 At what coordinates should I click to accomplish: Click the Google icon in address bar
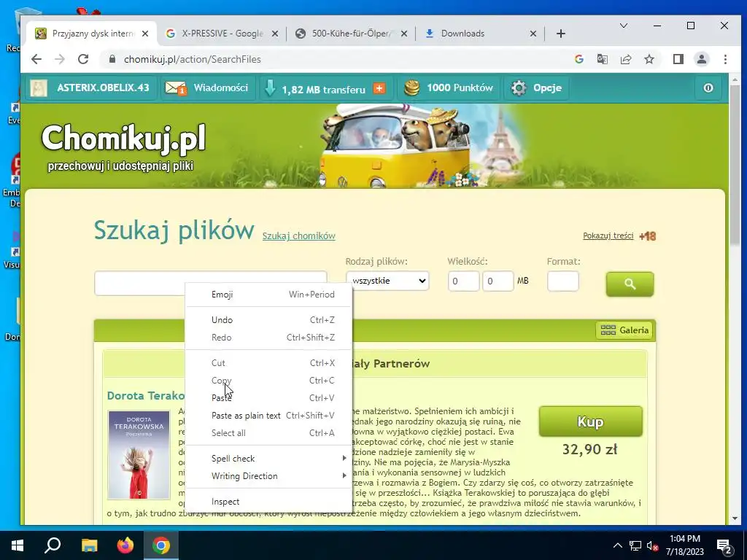pyautogui.click(x=578, y=59)
